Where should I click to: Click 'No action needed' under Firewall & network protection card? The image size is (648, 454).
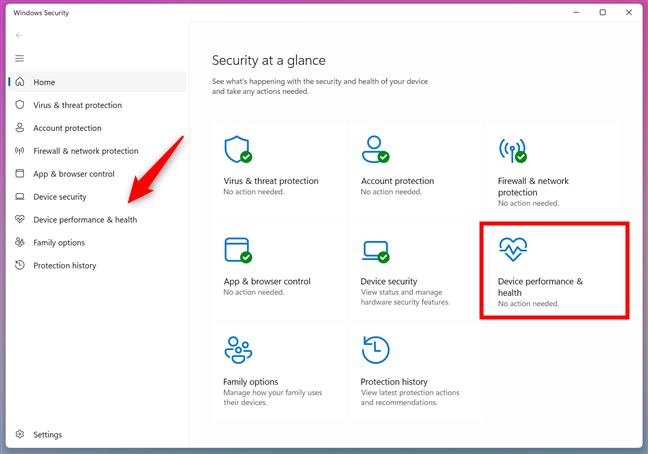pos(528,203)
